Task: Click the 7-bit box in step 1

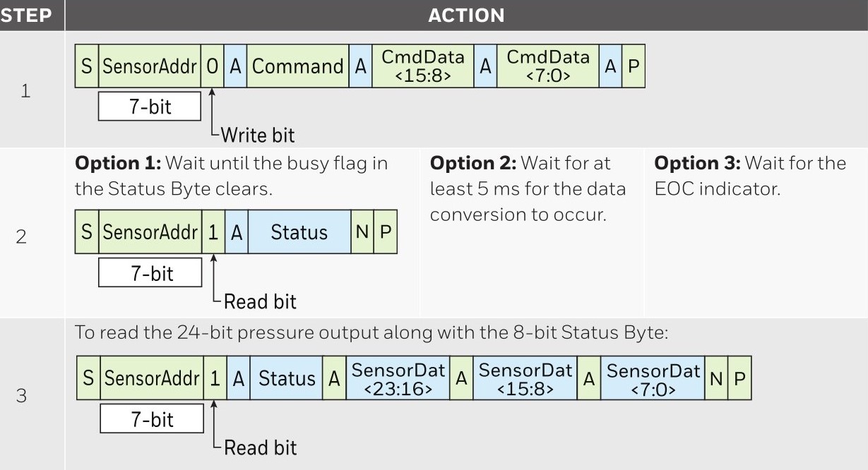Action: pyautogui.click(x=150, y=107)
